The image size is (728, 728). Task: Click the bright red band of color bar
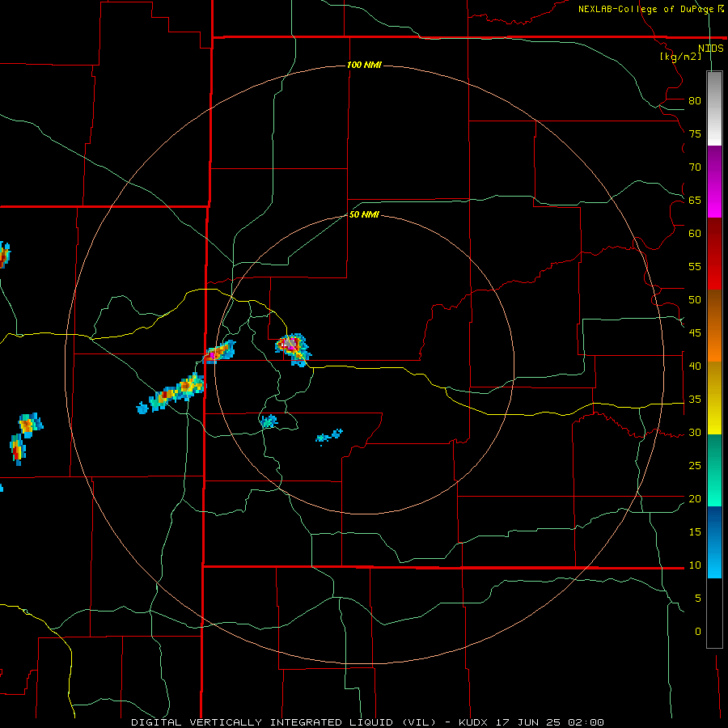point(714,254)
